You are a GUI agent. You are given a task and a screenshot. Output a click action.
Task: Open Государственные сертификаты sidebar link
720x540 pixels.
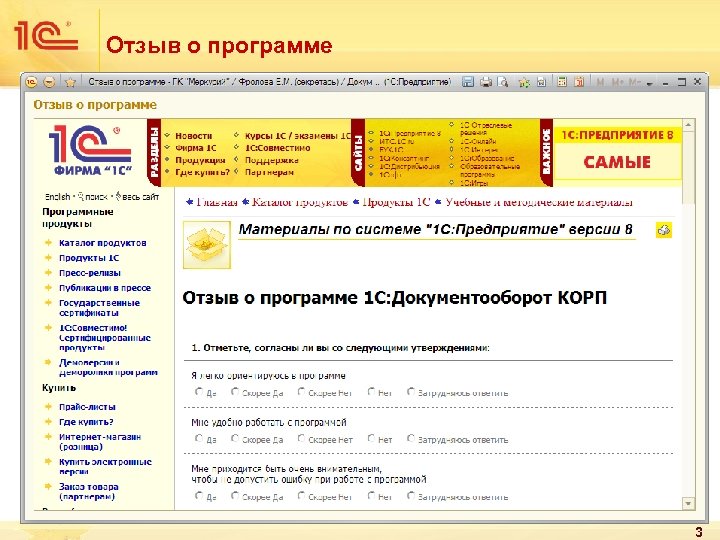point(99,308)
